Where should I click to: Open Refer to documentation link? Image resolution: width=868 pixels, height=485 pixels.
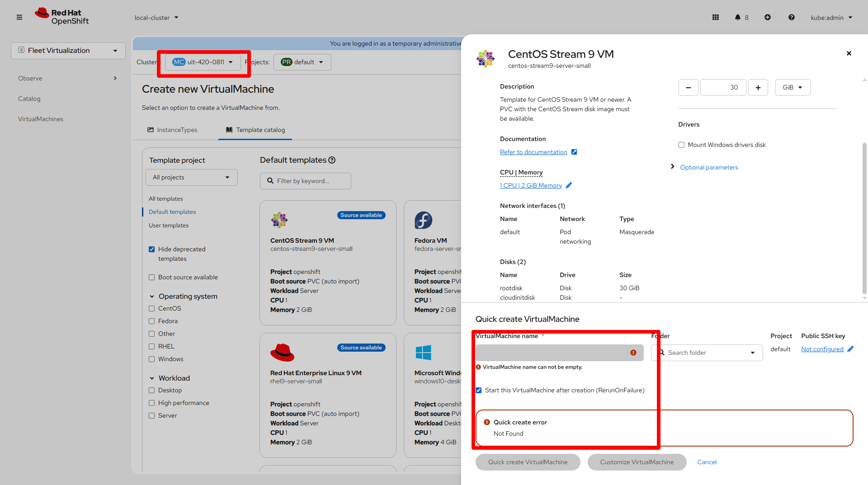(533, 152)
